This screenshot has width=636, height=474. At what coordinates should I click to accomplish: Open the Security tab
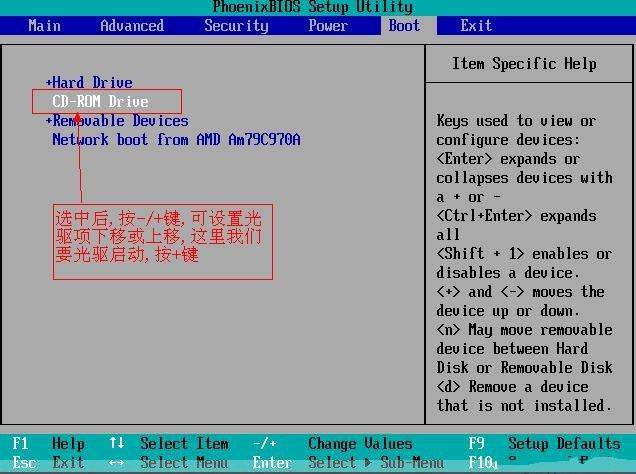236,26
